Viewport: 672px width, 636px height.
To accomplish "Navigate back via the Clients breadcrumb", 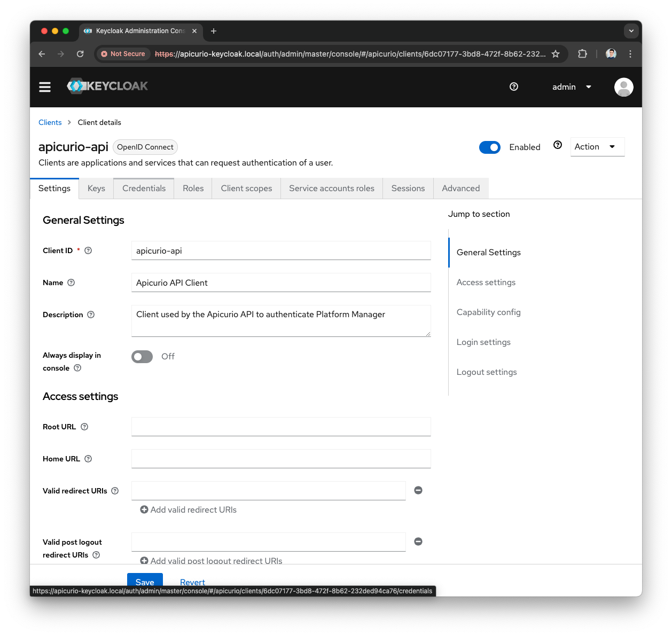I will [50, 122].
